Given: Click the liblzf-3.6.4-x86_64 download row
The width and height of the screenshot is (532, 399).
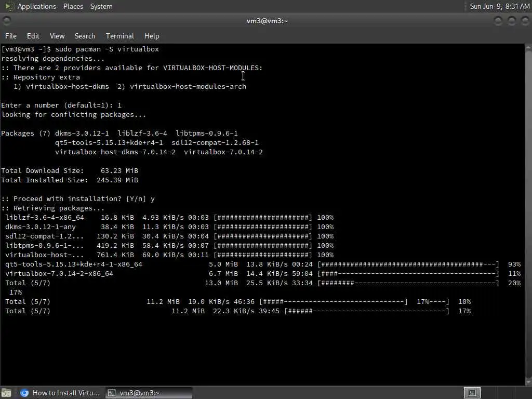Looking at the screenshot, I should click(169, 218).
